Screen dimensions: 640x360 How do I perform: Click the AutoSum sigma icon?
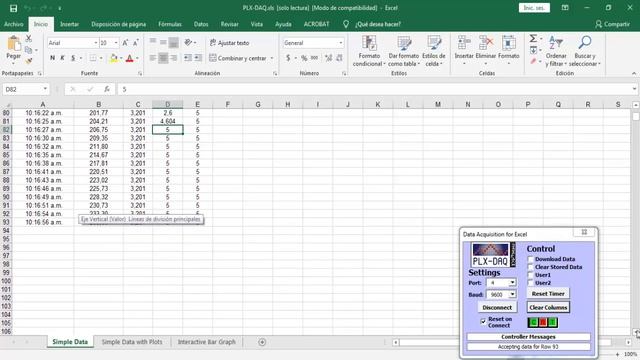533,39
